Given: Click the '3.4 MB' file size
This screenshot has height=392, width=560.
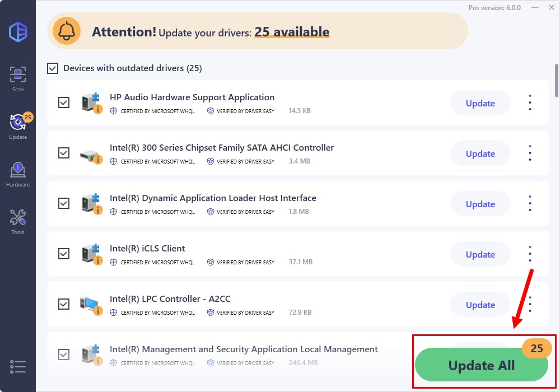Looking at the screenshot, I should 299,161.
